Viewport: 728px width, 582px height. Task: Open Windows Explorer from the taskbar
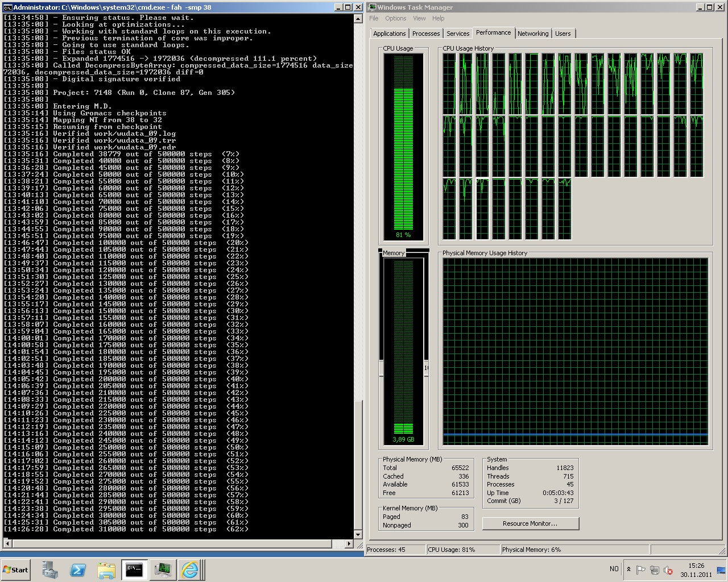coord(106,569)
